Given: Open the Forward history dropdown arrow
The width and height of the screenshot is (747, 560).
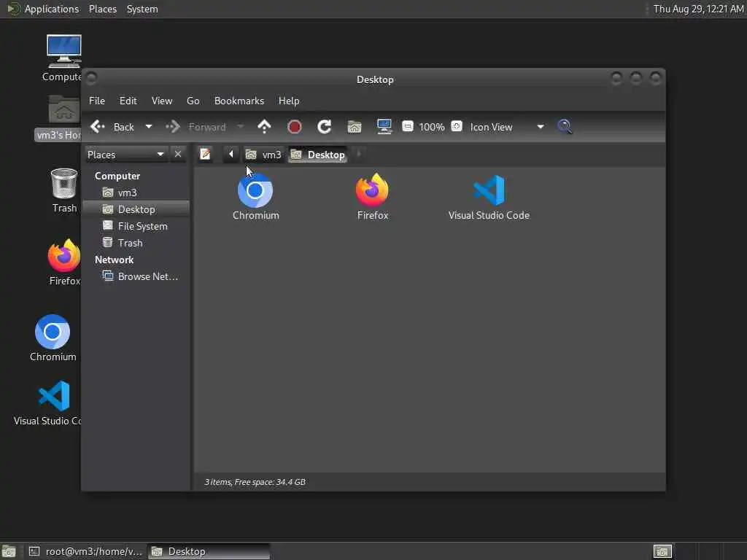Looking at the screenshot, I should (x=241, y=127).
